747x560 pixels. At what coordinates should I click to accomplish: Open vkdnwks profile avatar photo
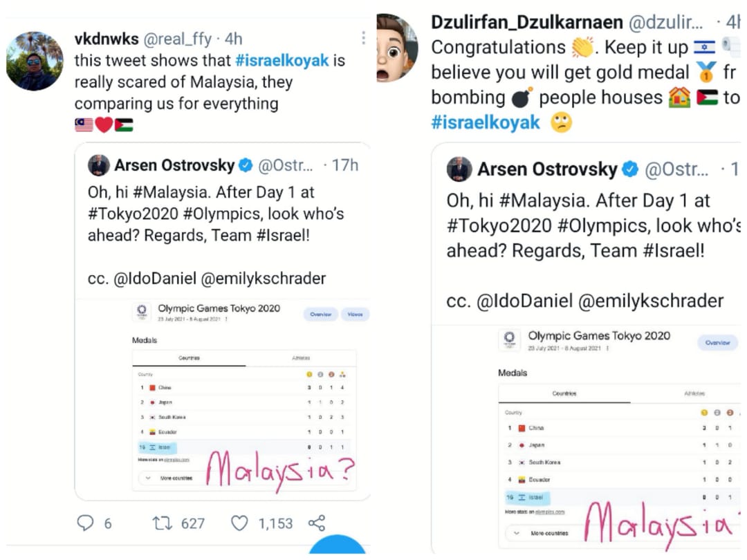click(35, 61)
